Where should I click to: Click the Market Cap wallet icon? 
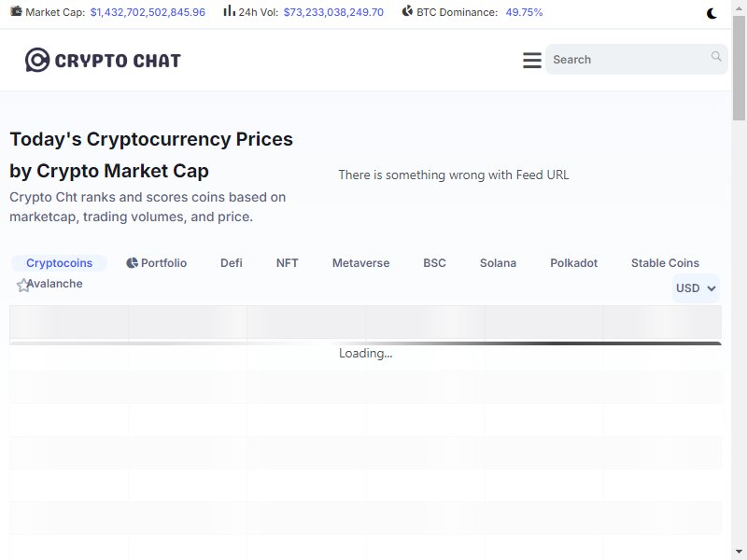coord(16,12)
